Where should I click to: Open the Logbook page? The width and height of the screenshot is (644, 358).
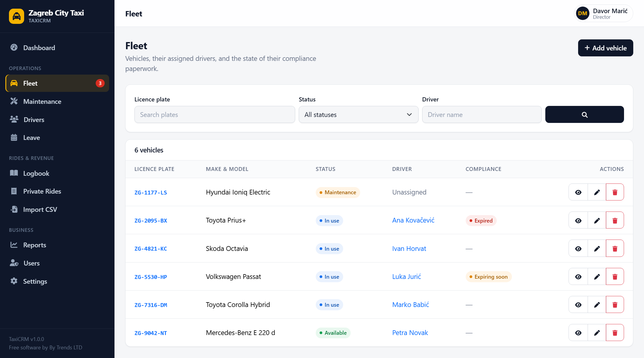pyautogui.click(x=57, y=173)
